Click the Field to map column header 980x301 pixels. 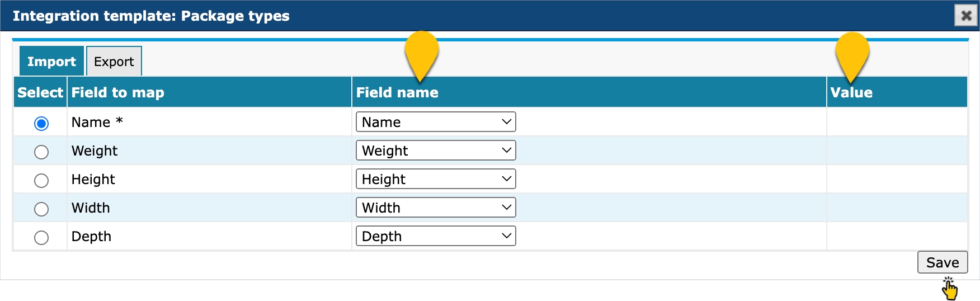118,93
